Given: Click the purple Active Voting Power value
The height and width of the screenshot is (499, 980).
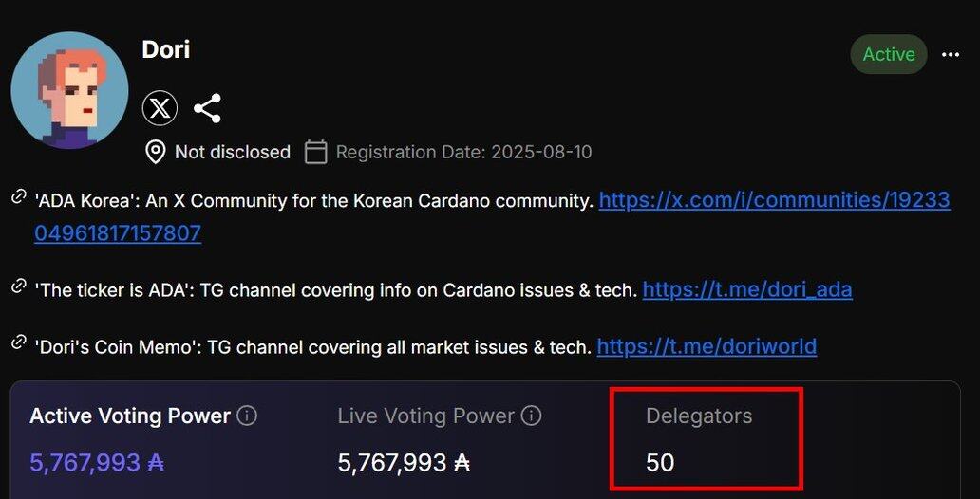Looking at the screenshot, I should pyautogui.click(x=97, y=462).
